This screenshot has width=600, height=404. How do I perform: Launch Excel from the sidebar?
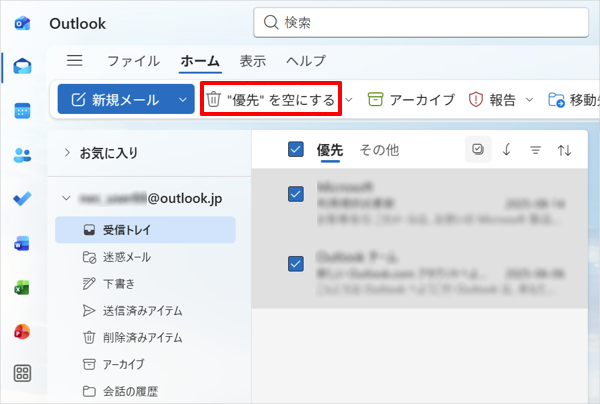[x=22, y=288]
